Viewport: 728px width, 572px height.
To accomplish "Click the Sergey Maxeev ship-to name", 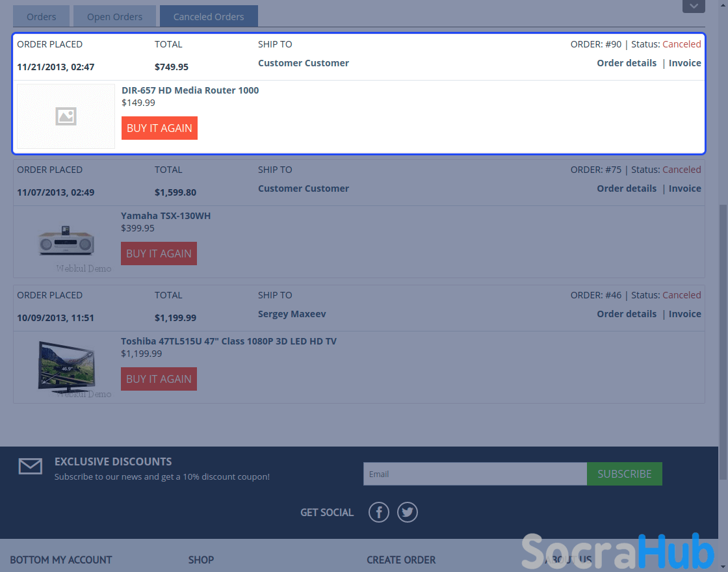I will [292, 314].
